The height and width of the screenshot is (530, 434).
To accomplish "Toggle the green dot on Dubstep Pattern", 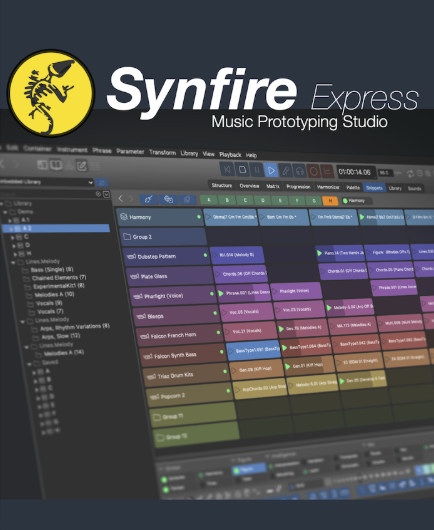I will pos(205,255).
